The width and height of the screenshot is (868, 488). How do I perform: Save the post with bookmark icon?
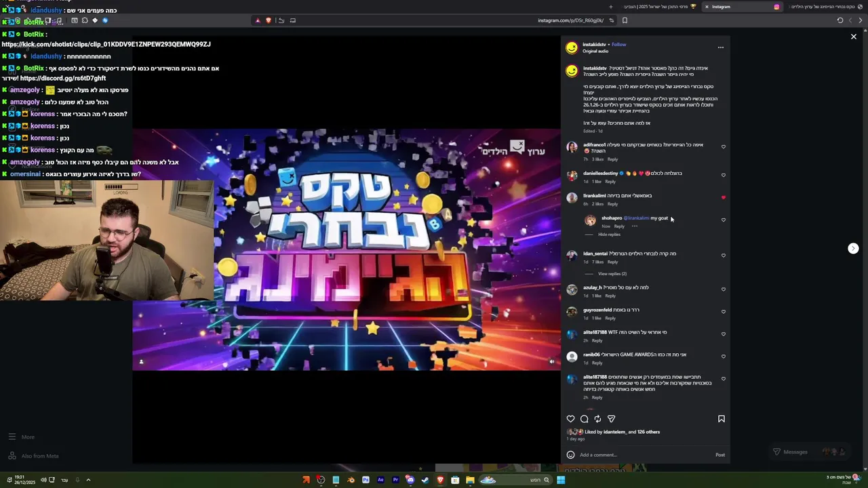(722, 419)
